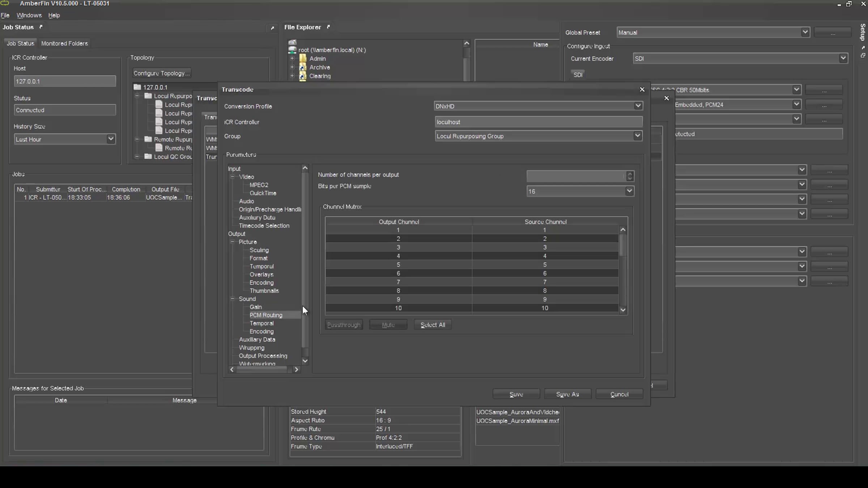Viewport: 868px width, 488px height.
Task: Click the Local QC Group folder icon
Action: [x=148, y=157]
